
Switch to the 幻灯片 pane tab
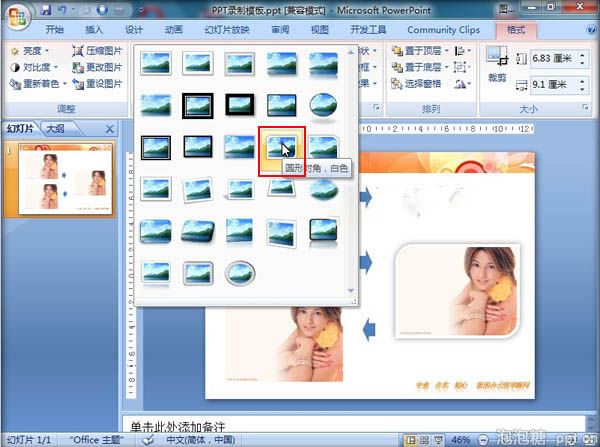pyautogui.click(x=21, y=129)
